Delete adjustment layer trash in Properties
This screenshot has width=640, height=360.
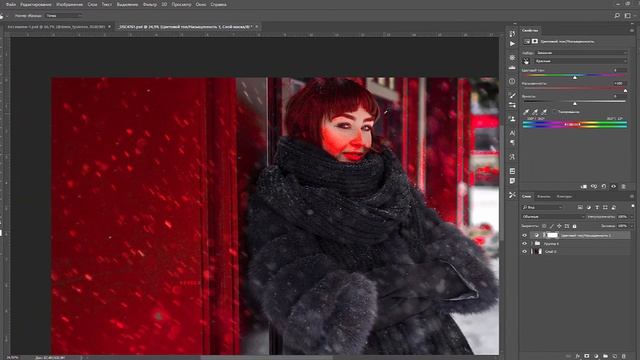623,187
